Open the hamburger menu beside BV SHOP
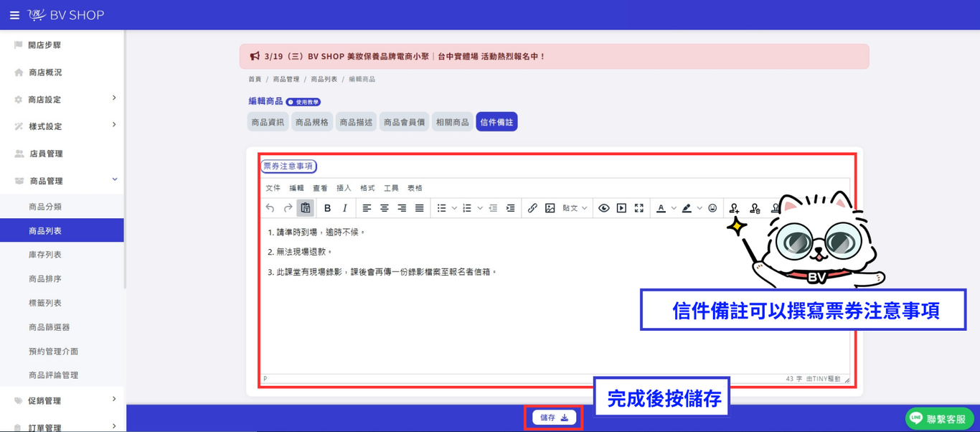 (x=14, y=15)
